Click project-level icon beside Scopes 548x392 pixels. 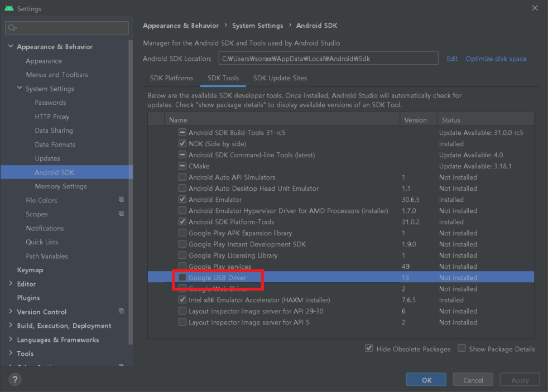pyautogui.click(x=121, y=213)
